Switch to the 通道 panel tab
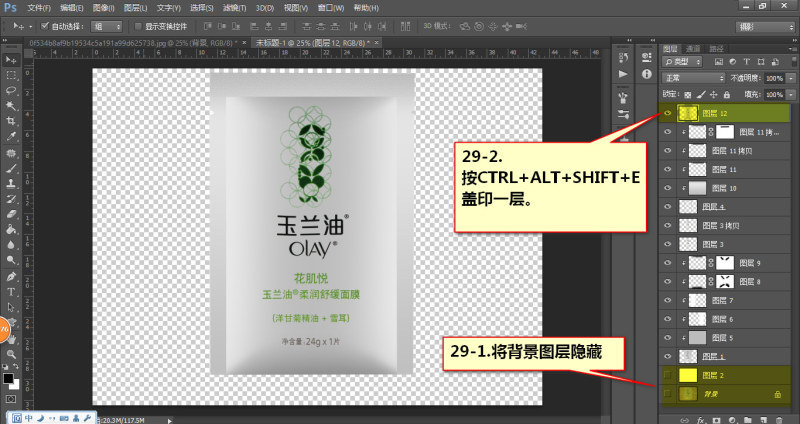The width and height of the screenshot is (800, 424). point(693,48)
